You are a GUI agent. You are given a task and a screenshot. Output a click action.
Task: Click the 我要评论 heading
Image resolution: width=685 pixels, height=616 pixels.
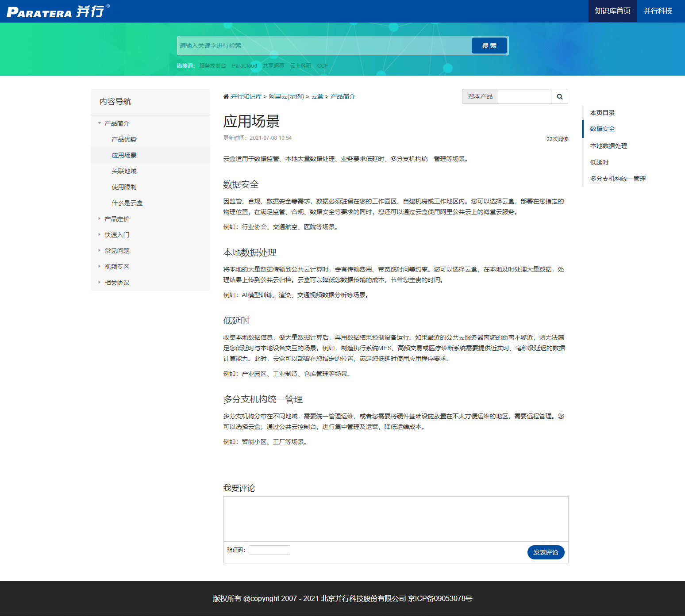(239, 488)
